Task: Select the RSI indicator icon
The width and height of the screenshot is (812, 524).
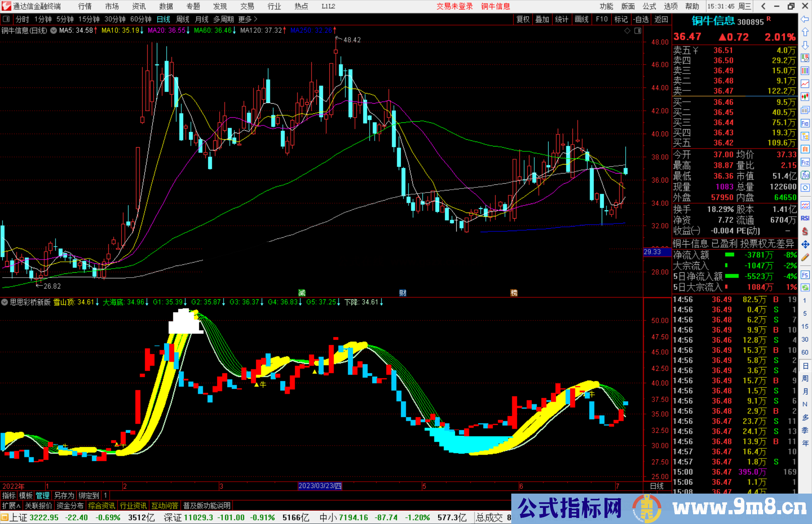Action: (x=805, y=218)
